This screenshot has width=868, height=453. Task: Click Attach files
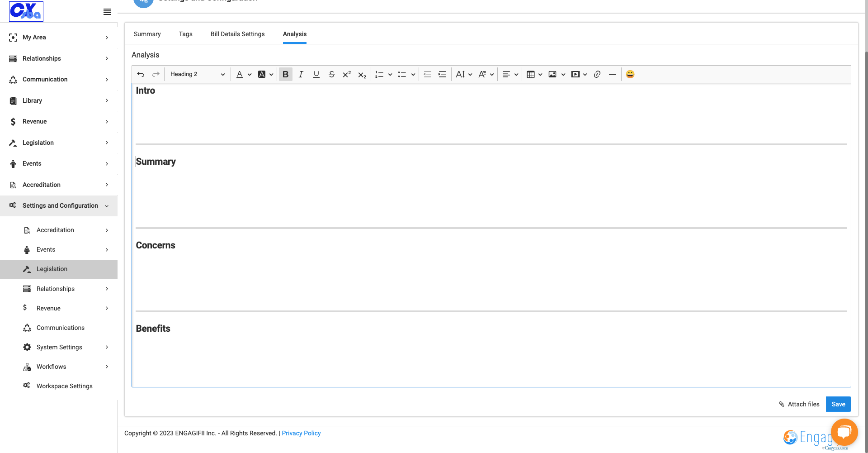point(799,404)
